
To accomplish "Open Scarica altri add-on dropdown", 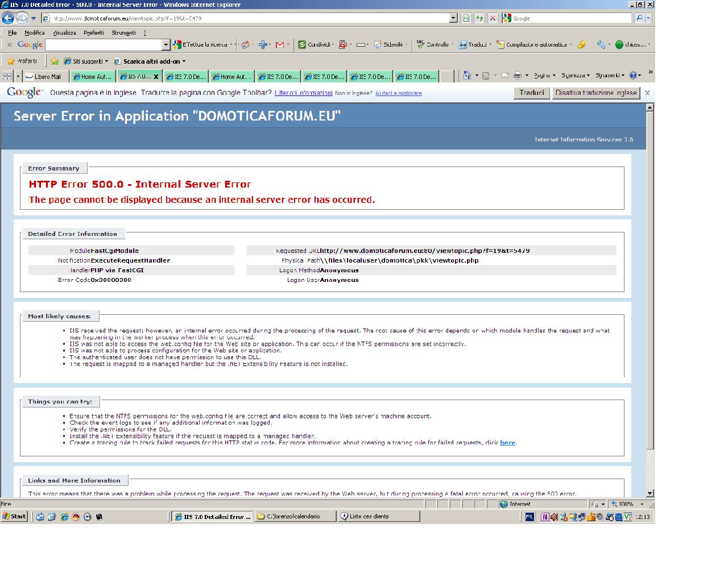I will click(150, 61).
